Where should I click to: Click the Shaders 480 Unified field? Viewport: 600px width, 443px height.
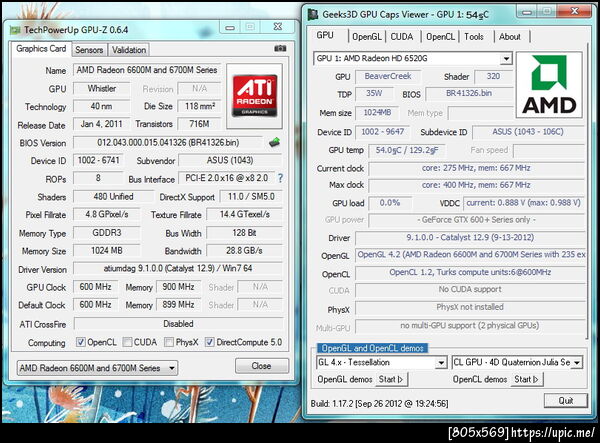coord(113,197)
